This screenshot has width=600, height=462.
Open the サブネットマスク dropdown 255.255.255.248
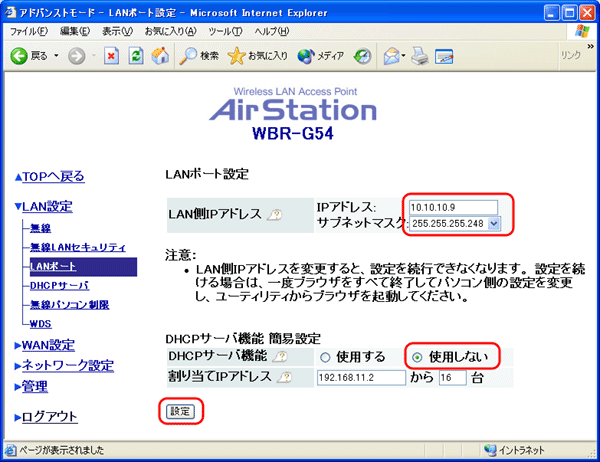pyautogui.click(x=455, y=224)
